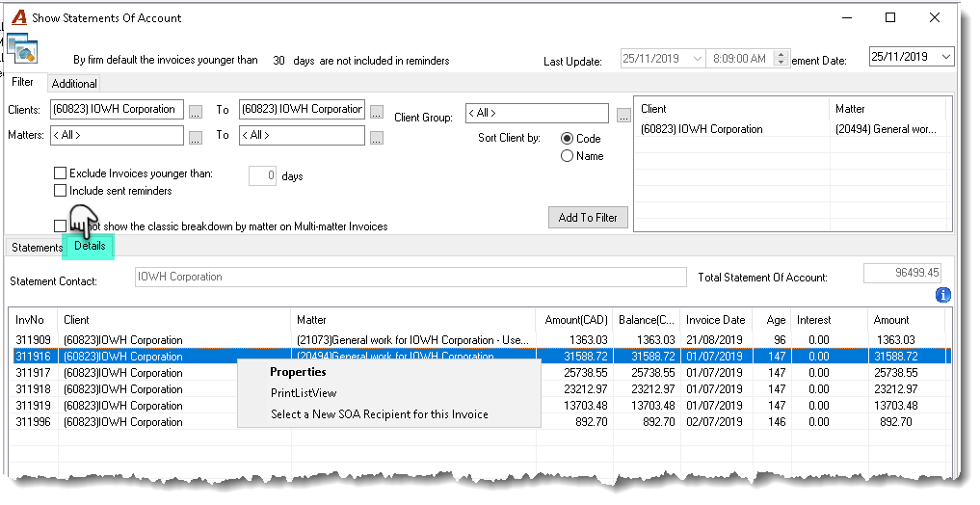Click Statement Contact IOWH Corporation field
The width and height of the screenshot is (980, 505).
pyautogui.click(x=411, y=277)
